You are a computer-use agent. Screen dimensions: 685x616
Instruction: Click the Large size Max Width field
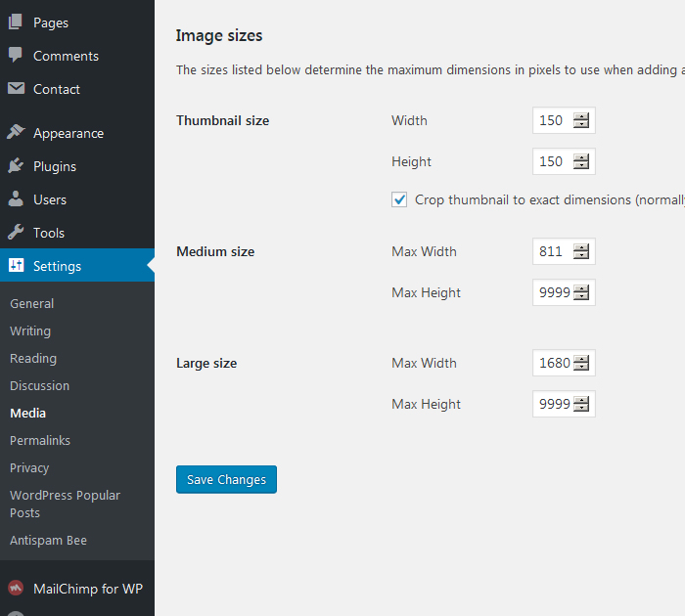(564, 363)
